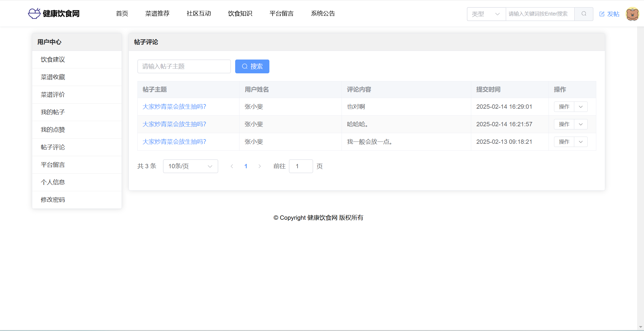Open 菜谱推荐 in top navigation

click(157, 14)
